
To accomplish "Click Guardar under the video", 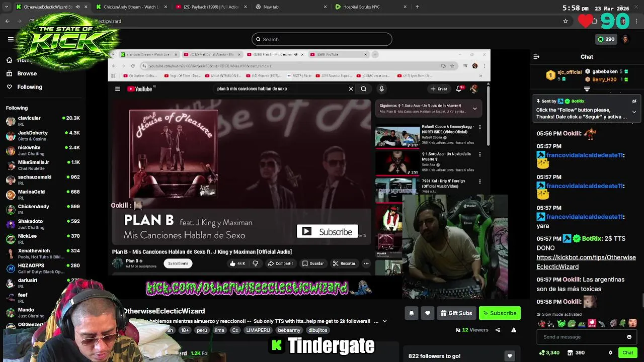I will 313,263.
